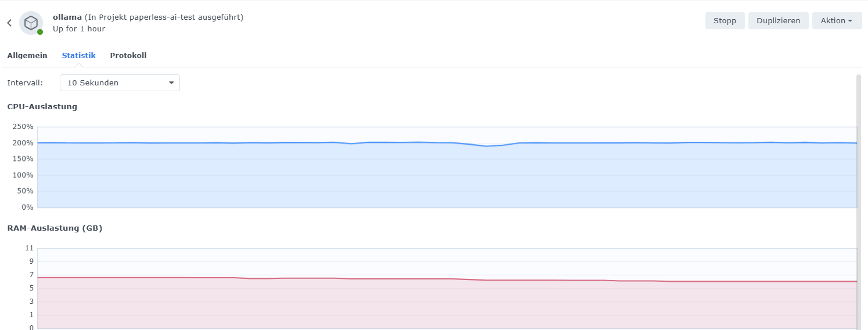
Task: Stop the container with Stopp
Action: (725, 20)
